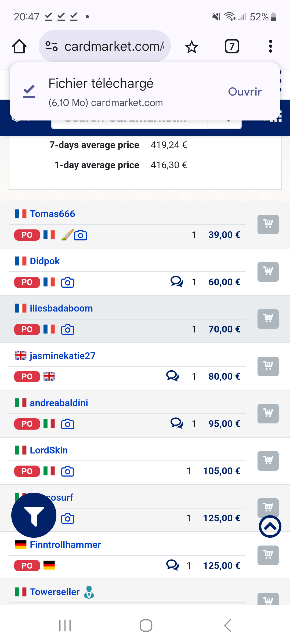This screenshot has width=290, height=644.
Task: Open the downloaded file via Ouvrir
Action: [x=245, y=92]
